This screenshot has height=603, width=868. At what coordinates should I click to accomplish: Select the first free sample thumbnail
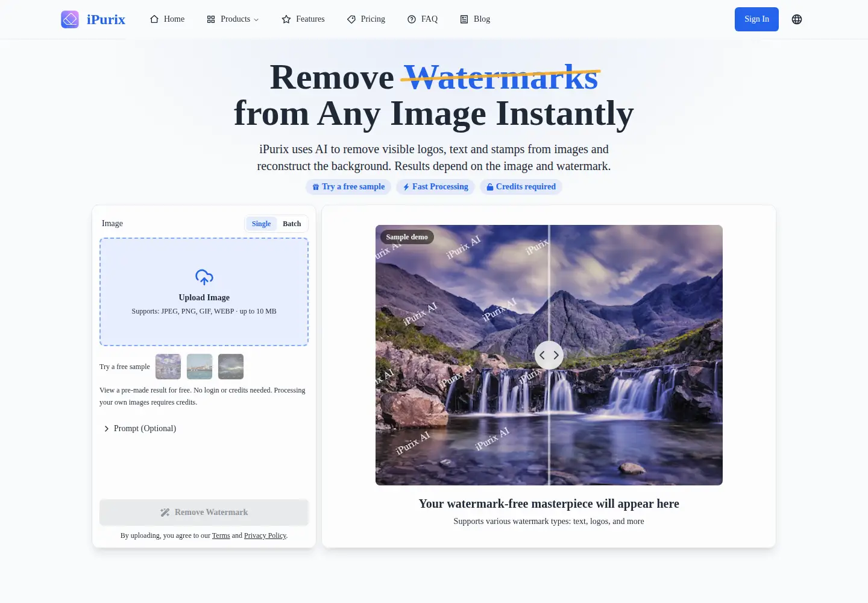(168, 367)
